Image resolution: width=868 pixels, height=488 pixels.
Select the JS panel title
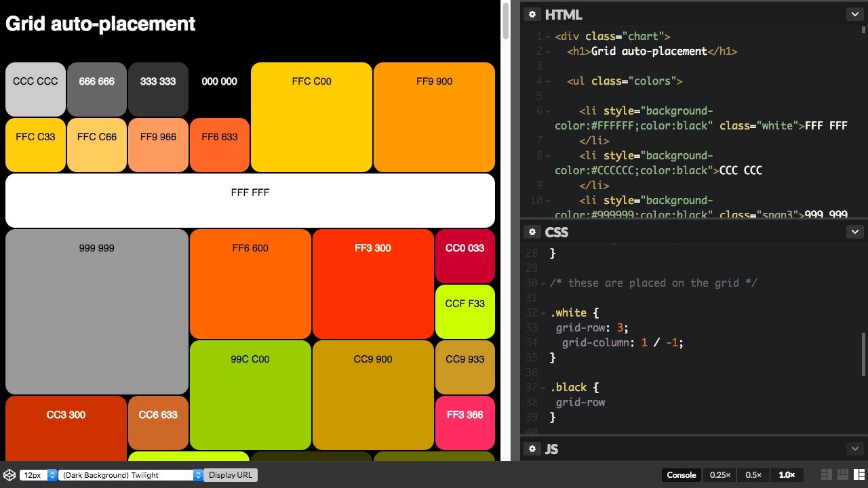tap(552, 449)
